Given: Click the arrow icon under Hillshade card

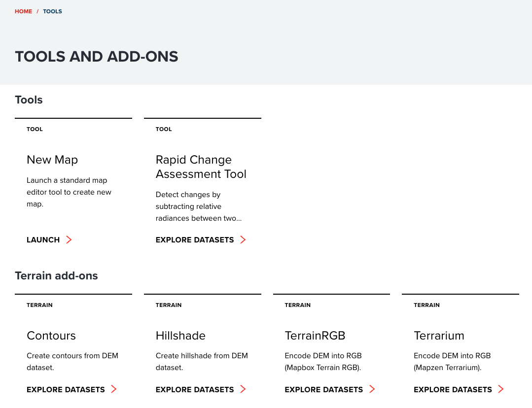Looking at the screenshot, I should [x=243, y=389].
